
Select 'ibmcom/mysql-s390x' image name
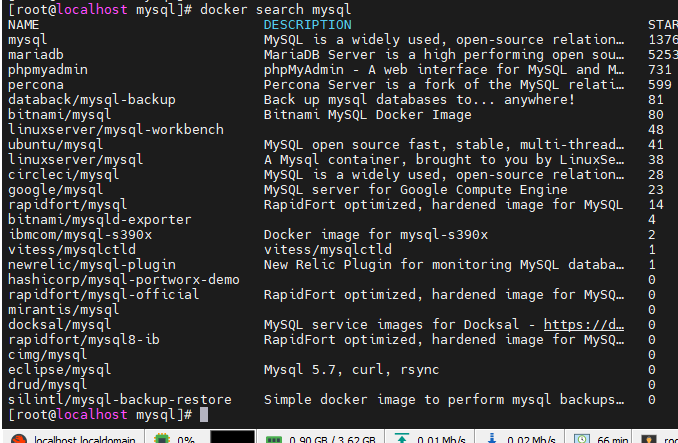tap(80, 234)
